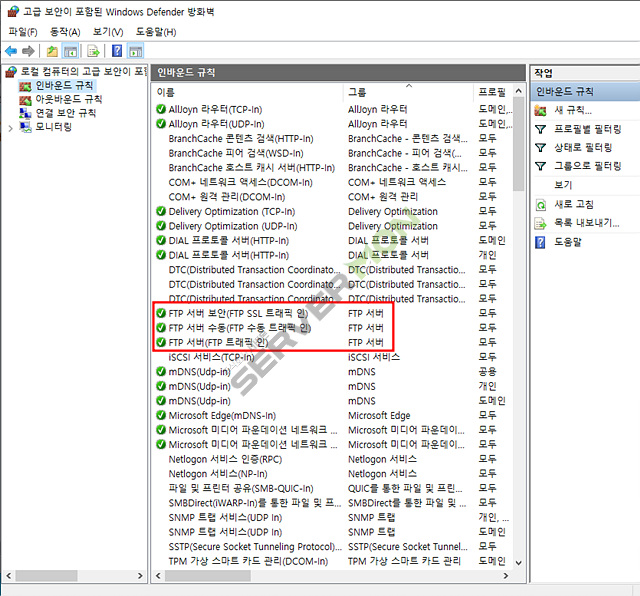
Task: Click the blue Help toolbar icon
Action: (x=117, y=51)
